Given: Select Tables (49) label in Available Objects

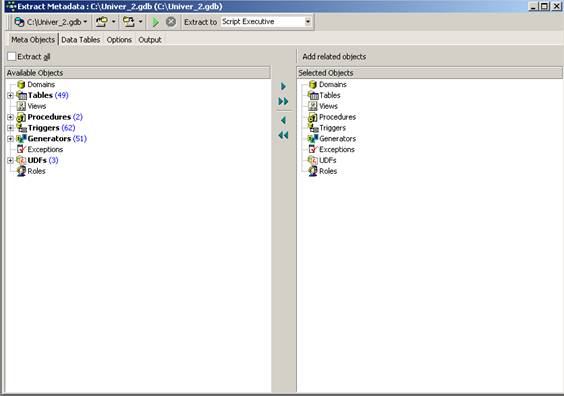Looking at the screenshot, I should pos(48,95).
